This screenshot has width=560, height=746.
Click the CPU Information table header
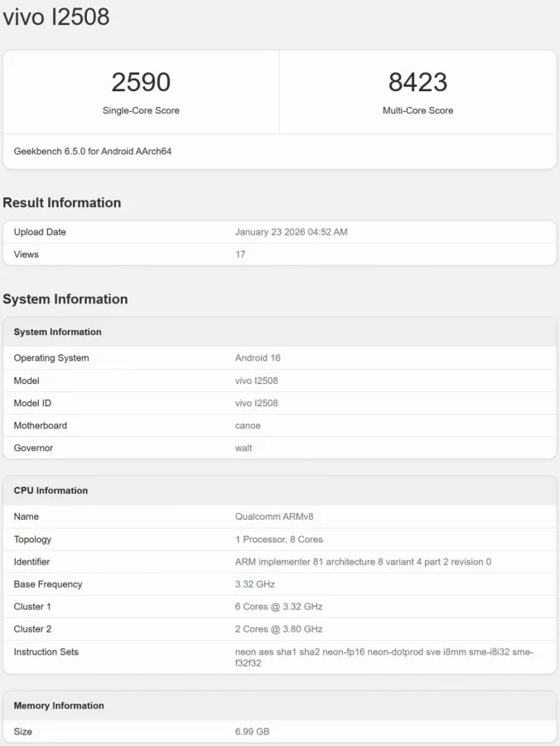tap(51, 491)
